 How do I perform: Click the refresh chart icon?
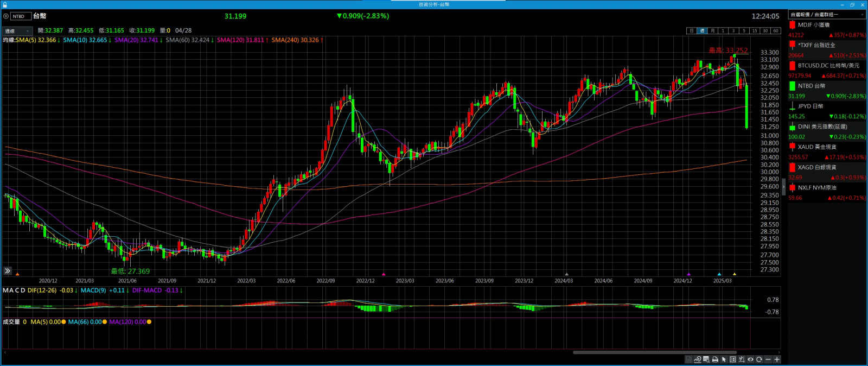coord(759,359)
